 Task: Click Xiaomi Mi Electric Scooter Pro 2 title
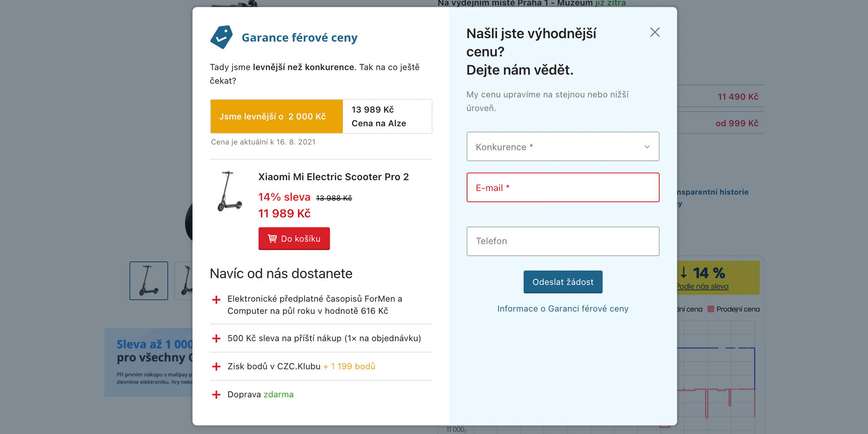point(333,177)
